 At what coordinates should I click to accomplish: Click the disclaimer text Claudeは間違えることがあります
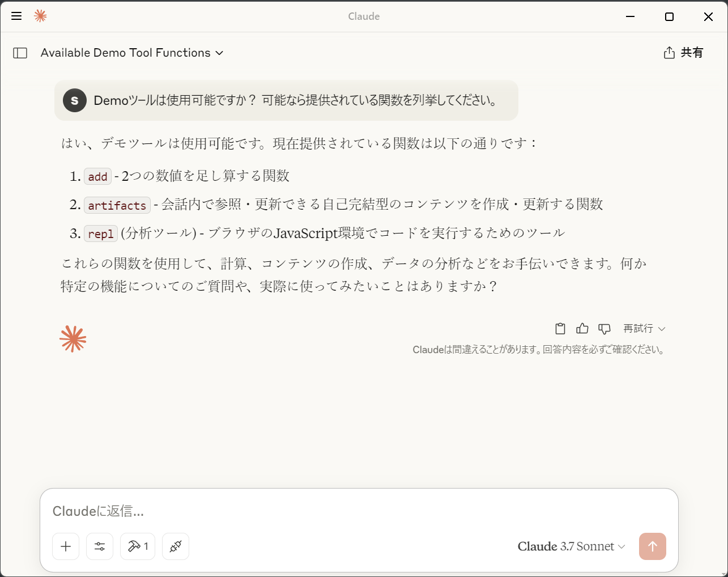pyautogui.click(x=538, y=350)
